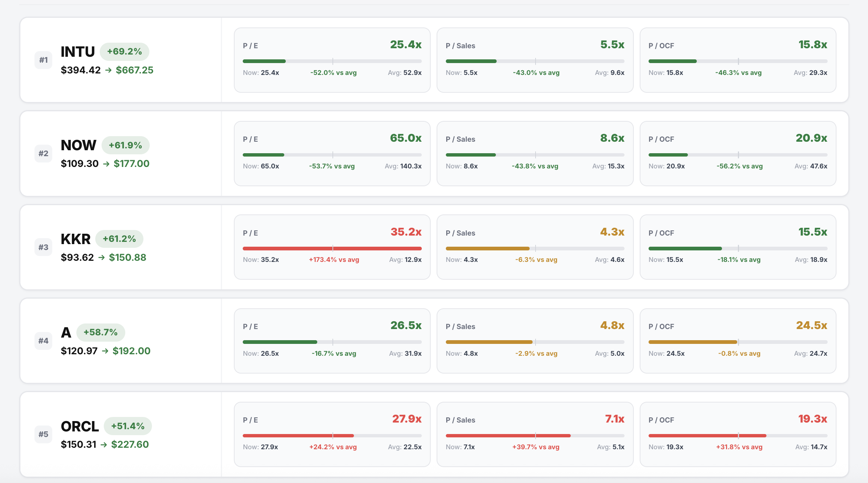
Task: Click KKR's red P/E valuation bar
Action: point(332,249)
